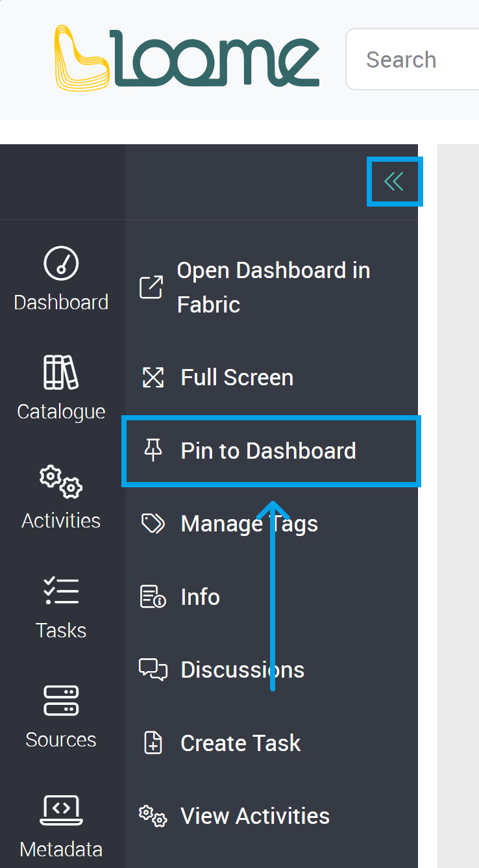
Task: Open the Catalogue section
Action: click(61, 372)
